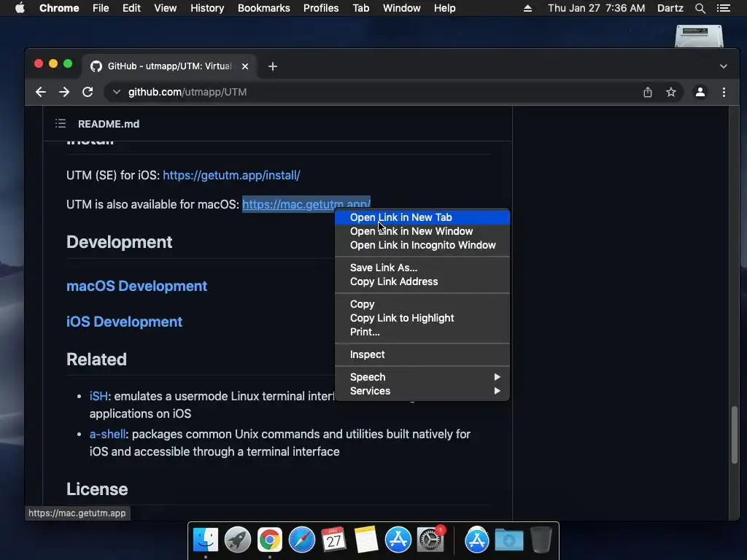This screenshot has height=560, width=747.
Task: Open the Bookmarks menu
Action: tap(264, 8)
